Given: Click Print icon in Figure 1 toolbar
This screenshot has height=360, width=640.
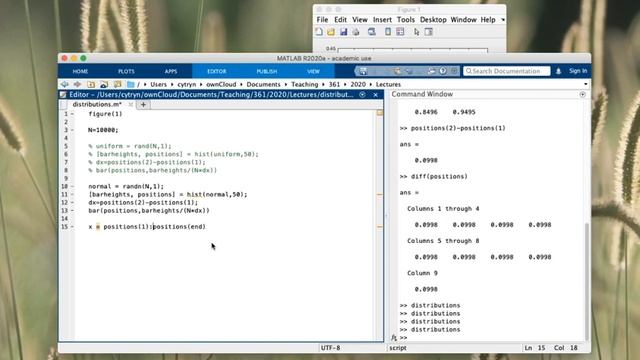Looking at the screenshot, I should point(356,32).
